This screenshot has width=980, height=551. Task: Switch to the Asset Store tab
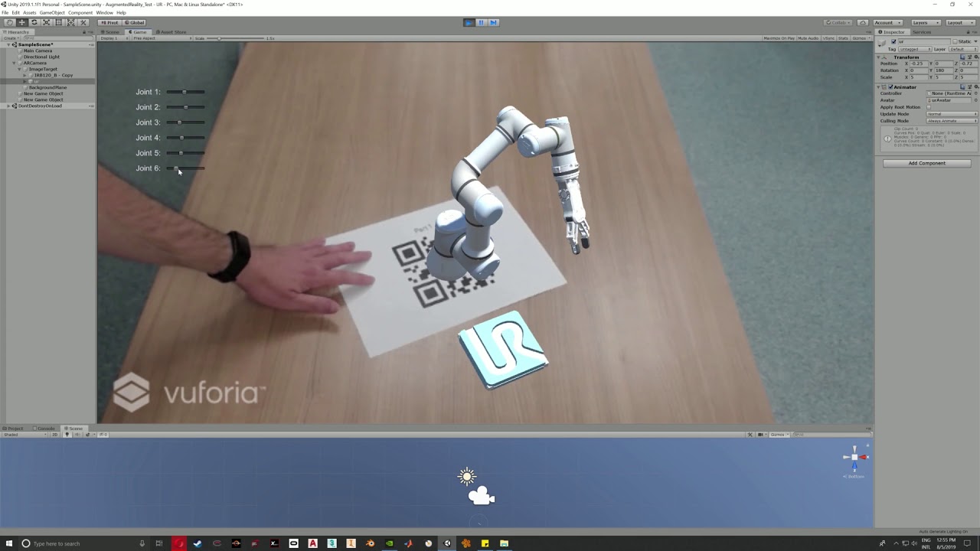coord(171,32)
